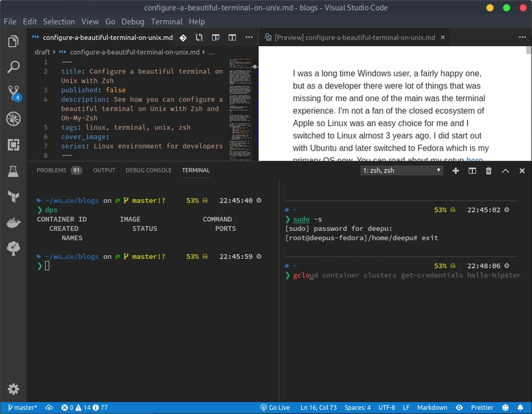This screenshot has width=532, height=414.
Task: Open the Search view in activity bar
Action: [13, 67]
